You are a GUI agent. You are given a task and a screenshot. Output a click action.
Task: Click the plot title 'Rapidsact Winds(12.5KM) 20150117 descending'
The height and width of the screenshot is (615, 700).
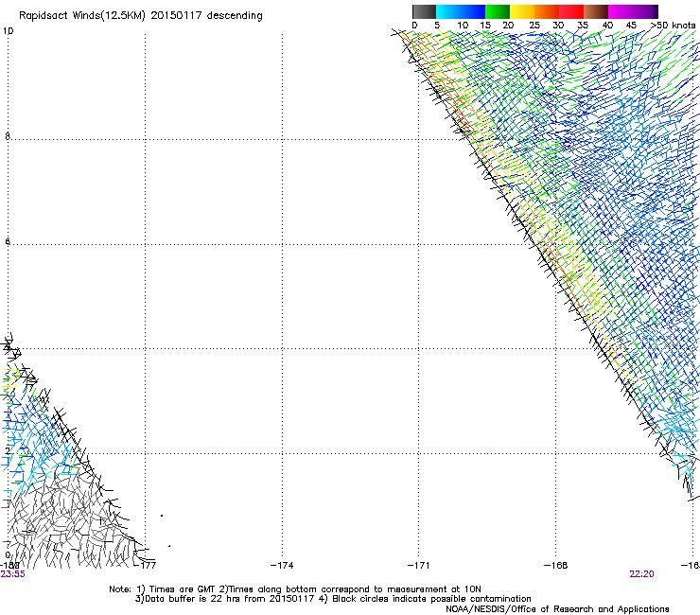click(141, 16)
